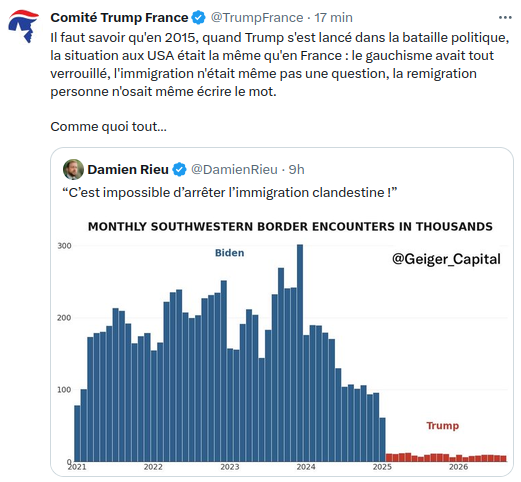Click the chart title Monthly Southwestern Border Encounters

coord(290,227)
